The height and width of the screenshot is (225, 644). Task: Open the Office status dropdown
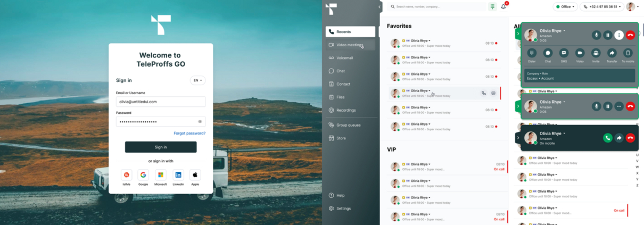click(565, 7)
